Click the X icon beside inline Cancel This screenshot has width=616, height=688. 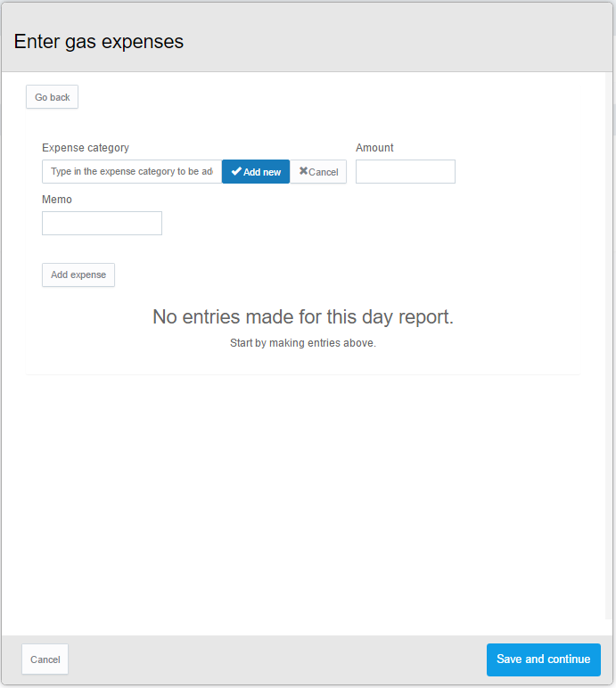tap(303, 171)
